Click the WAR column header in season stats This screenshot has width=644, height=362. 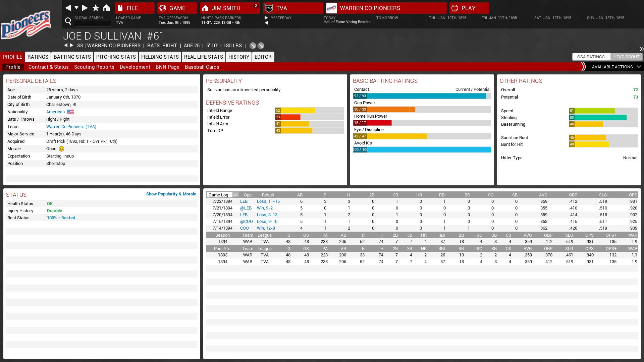[632, 235]
